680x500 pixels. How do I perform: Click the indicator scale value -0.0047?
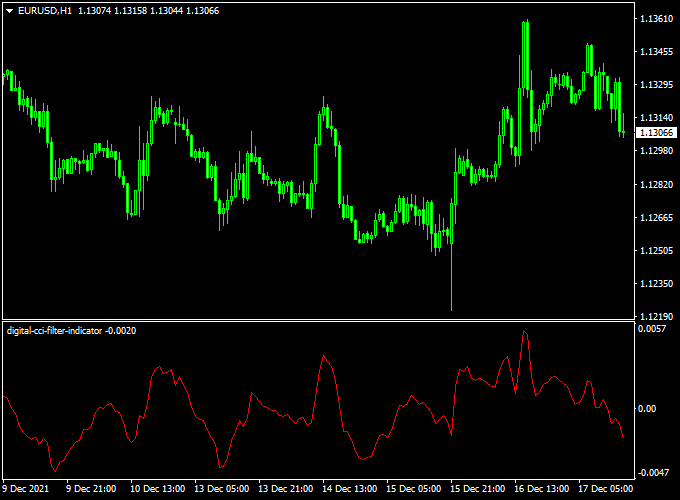click(653, 472)
